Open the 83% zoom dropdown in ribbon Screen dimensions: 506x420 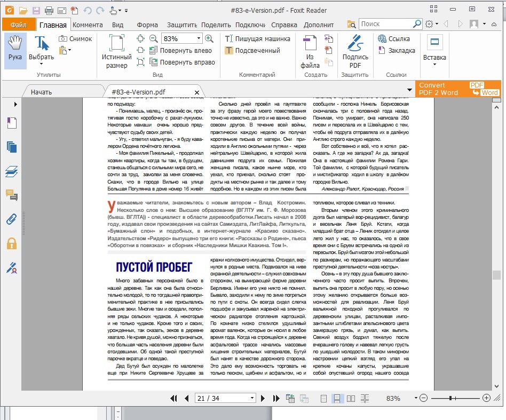pos(199,38)
